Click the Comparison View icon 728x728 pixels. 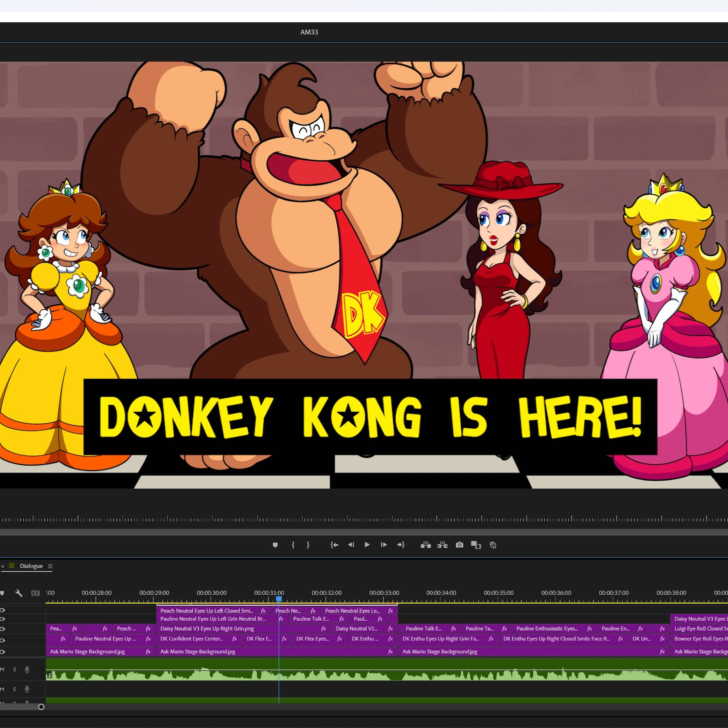476,545
